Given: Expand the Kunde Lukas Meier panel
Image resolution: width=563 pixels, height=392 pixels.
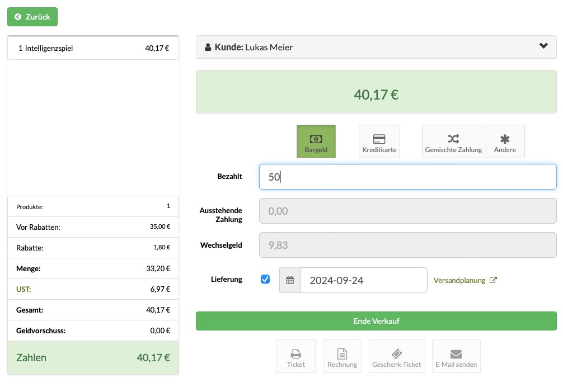Looking at the screenshot, I should tap(376, 47).
